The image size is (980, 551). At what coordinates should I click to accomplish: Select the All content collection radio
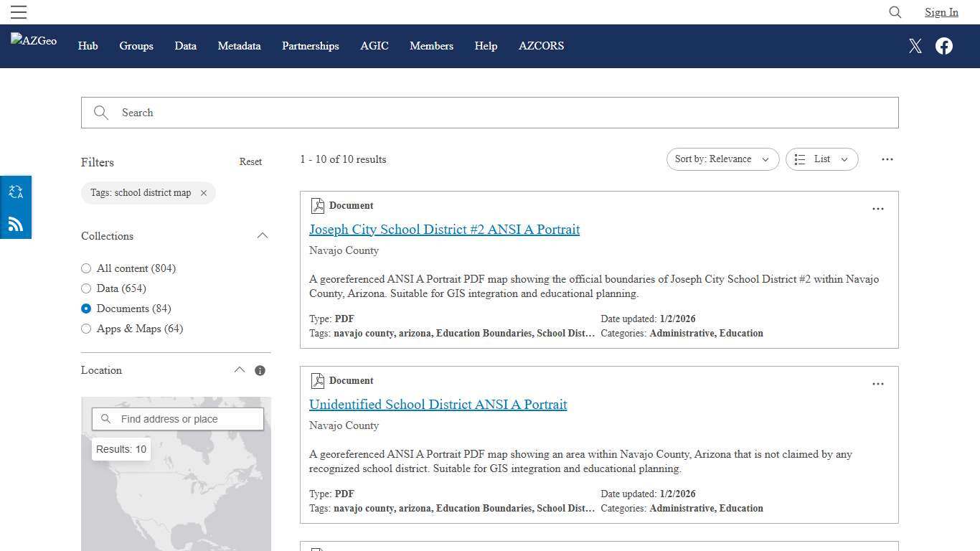pos(86,268)
